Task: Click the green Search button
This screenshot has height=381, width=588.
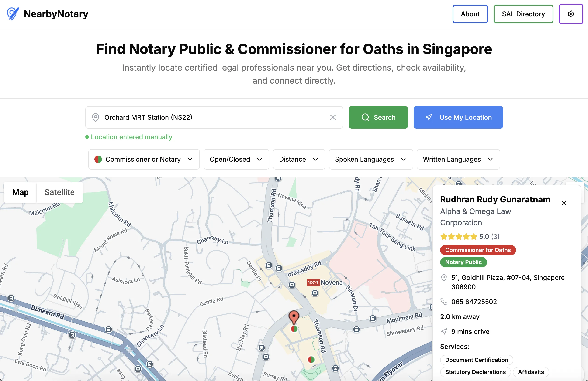Action: click(378, 117)
